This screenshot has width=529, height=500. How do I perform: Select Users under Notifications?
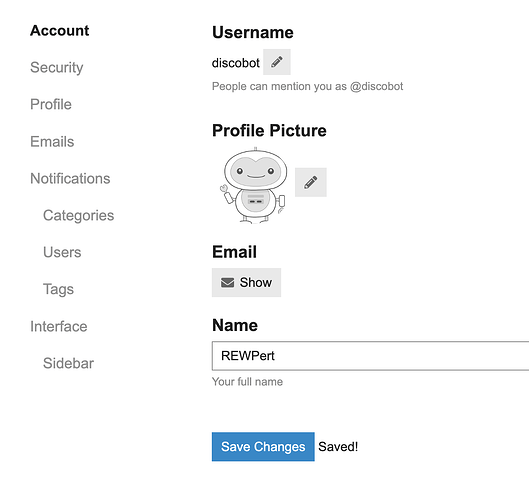[x=62, y=252]
